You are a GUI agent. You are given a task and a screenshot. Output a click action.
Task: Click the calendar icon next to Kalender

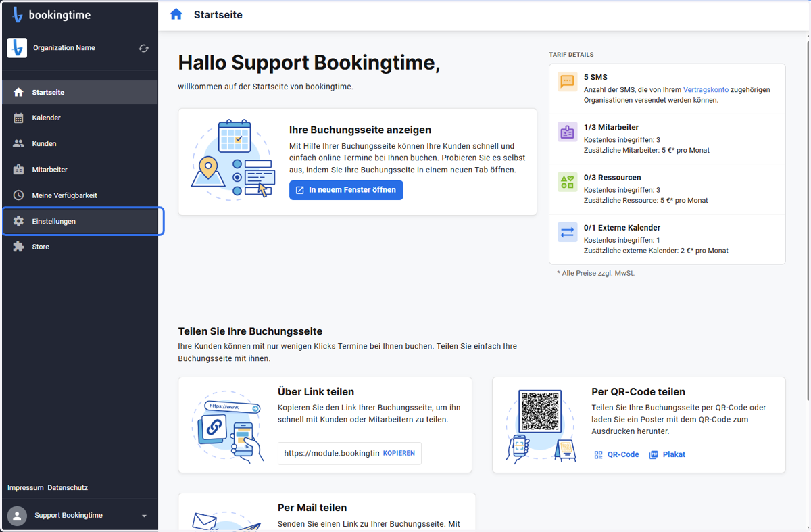click(18, 118)
